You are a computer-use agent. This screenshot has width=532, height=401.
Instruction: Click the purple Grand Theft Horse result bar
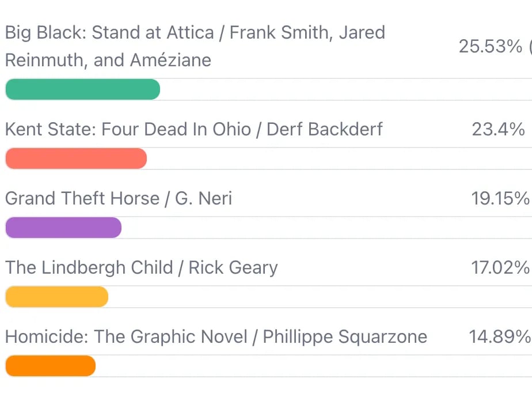click(x=63, y=228)
